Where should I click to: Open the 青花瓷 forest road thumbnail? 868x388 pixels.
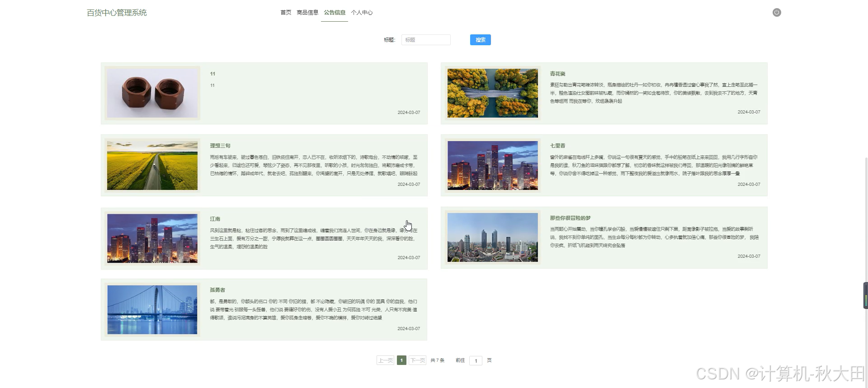pos(493,93)
